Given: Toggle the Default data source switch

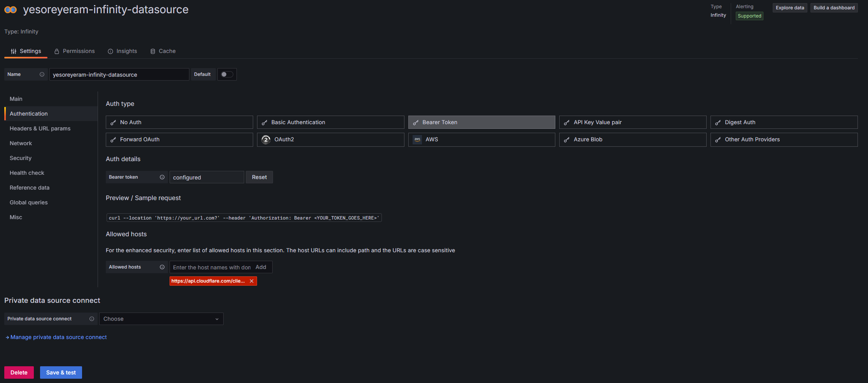Looking at the screenshot, I should 227,74.
